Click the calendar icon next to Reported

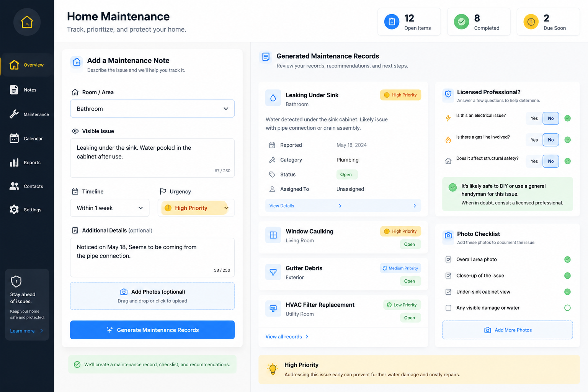[x=272, y=145]
